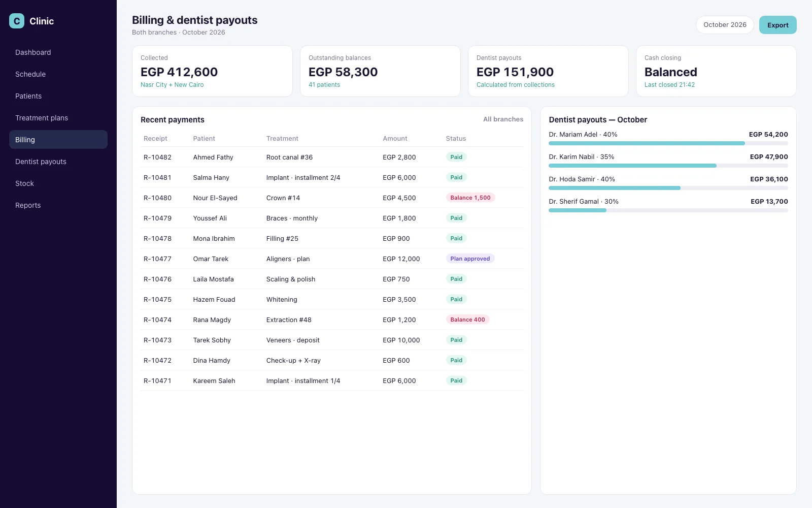This screenshot has width=812, height=508.
Task: Open the Collected EGP 412,600 card
Action: [212, 71]
